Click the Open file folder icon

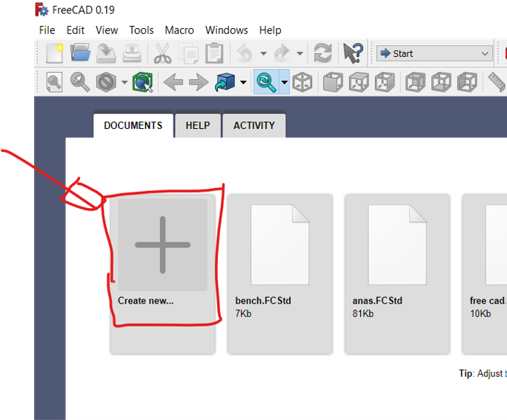coord(81,53)
